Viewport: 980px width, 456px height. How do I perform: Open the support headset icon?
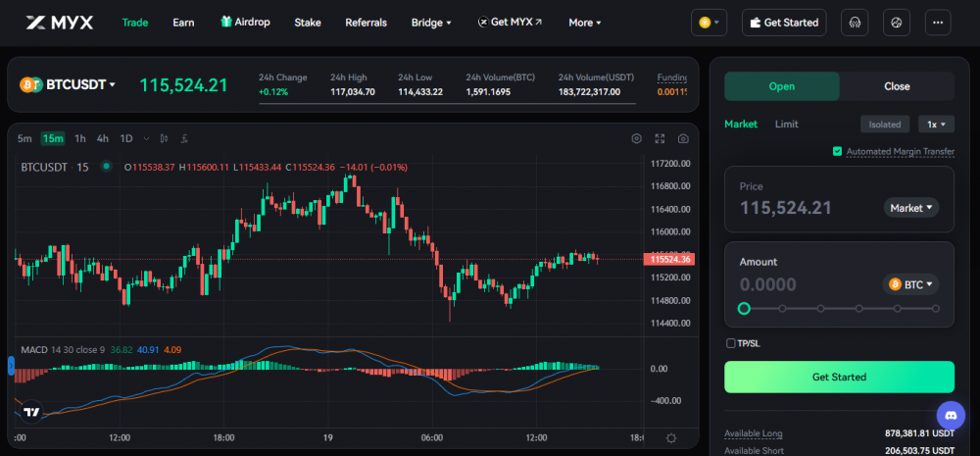[x=856, y=23]
